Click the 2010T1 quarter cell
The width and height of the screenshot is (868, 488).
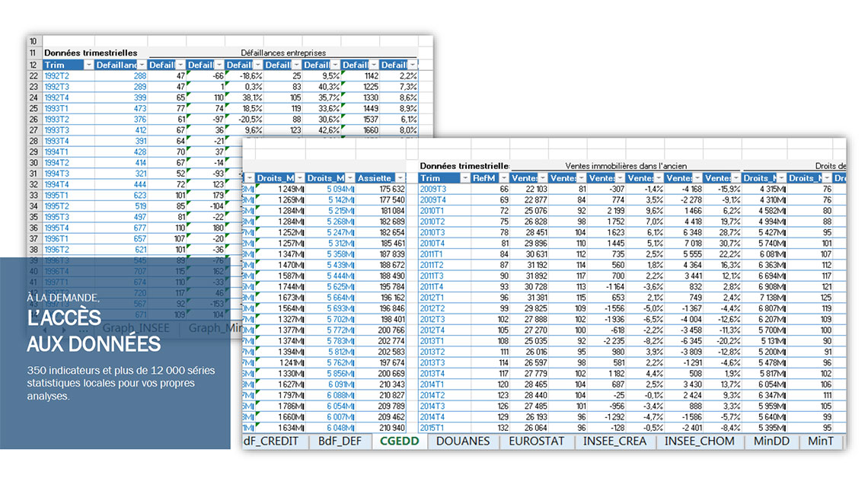coord(432,210)
